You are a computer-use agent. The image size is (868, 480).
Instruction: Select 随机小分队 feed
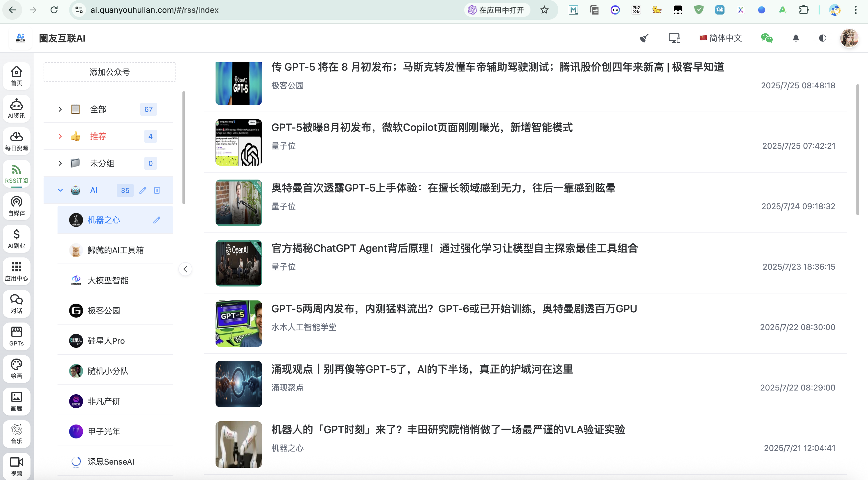115,371
